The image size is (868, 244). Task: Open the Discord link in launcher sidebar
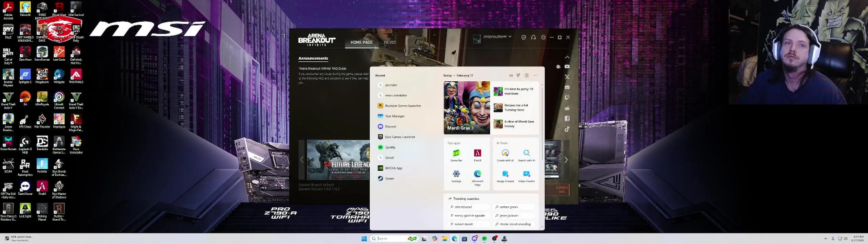click(567, 87)
